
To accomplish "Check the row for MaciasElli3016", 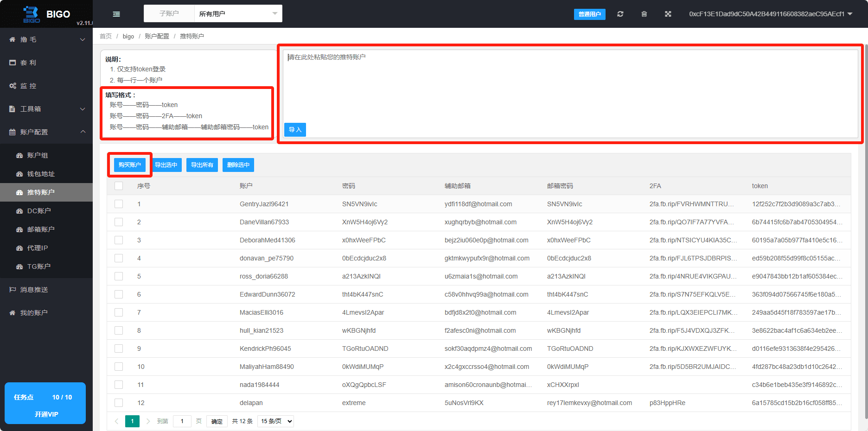I will (119, 312).
